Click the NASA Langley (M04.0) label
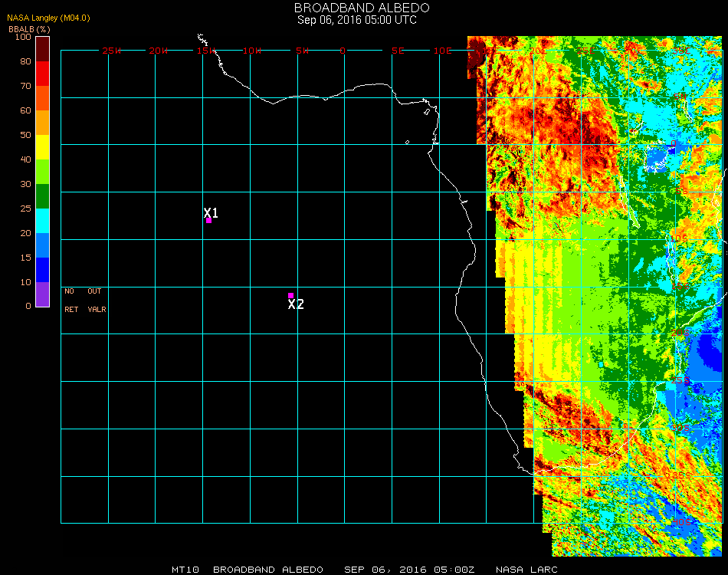Image resolution: width=728 pixels, height=575 pixels. click(49, 18)
